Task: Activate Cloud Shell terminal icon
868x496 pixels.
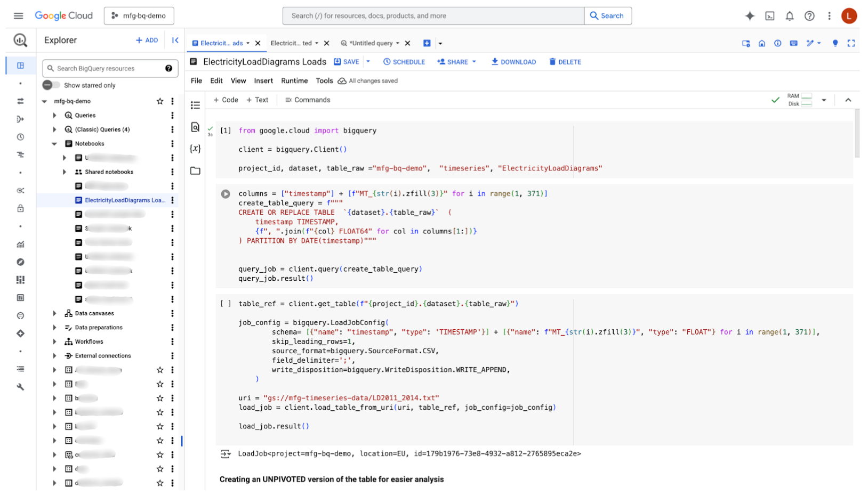Action: coord(770,16)
